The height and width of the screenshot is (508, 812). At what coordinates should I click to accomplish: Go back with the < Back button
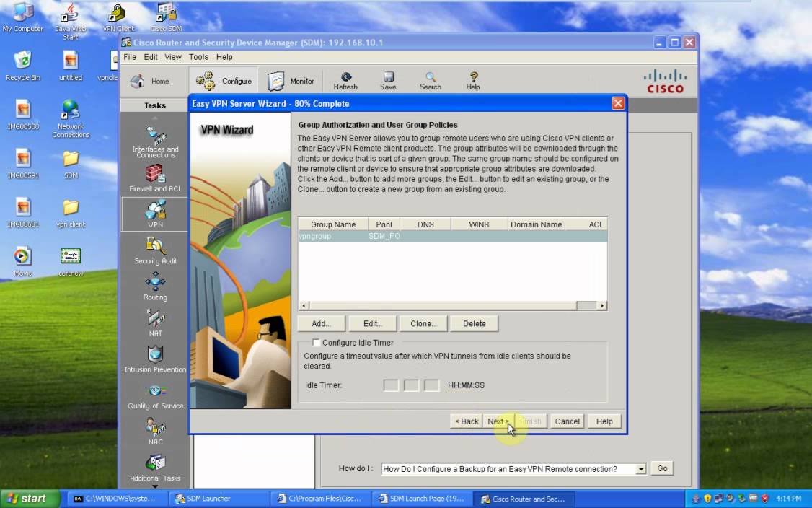(467, 421)
